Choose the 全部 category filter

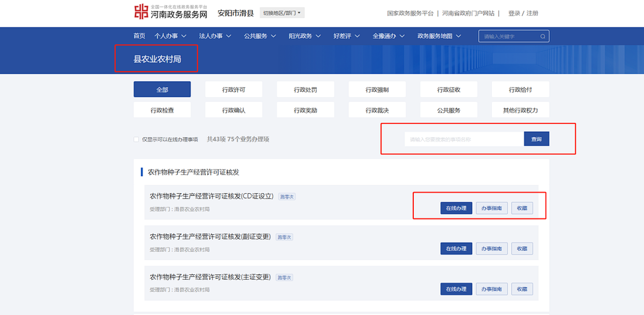(162, 89)
